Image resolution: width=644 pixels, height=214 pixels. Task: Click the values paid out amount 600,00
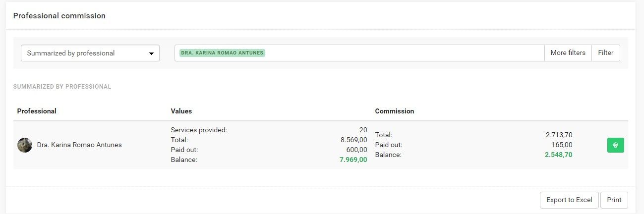[356, 150]
